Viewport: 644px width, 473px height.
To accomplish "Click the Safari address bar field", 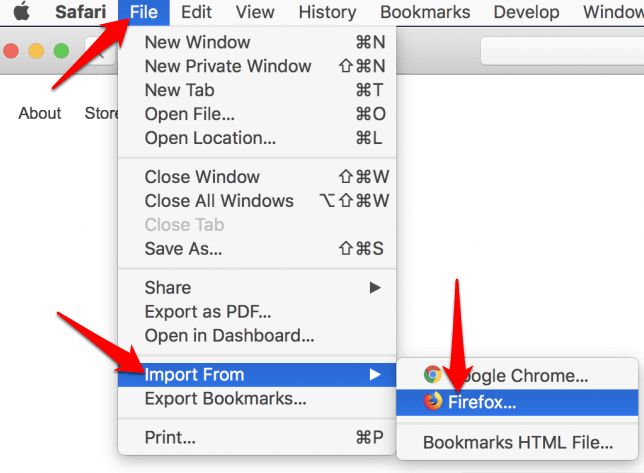I will (560, 50).
